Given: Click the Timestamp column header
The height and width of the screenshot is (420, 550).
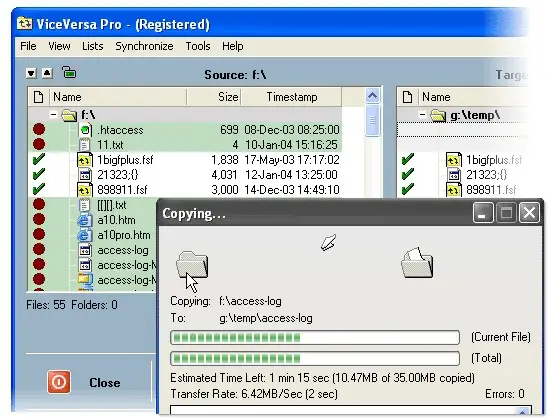Looking at the screenshot, I should click(291, 97).
